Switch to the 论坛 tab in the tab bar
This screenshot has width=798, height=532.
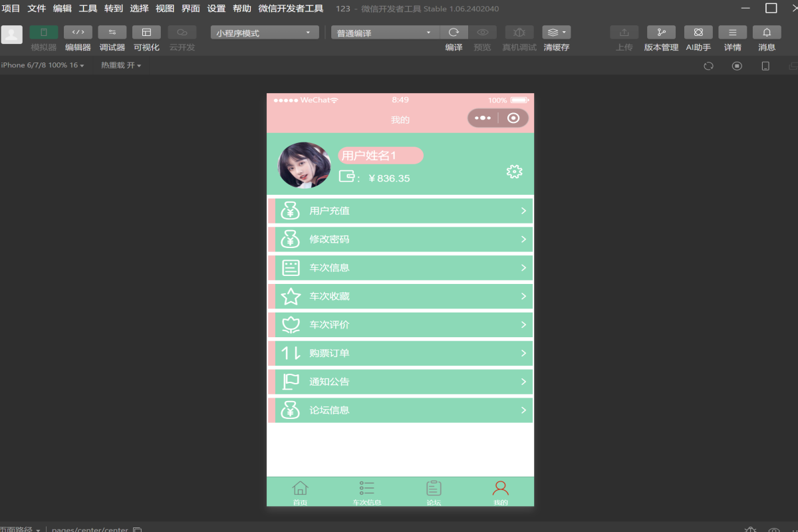(434, 492)
